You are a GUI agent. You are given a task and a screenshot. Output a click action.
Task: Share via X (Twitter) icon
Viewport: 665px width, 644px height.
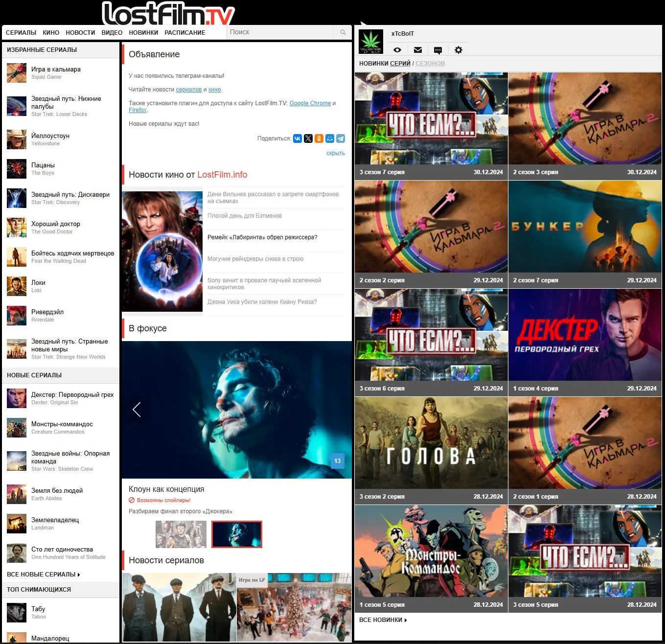point(308,138)
